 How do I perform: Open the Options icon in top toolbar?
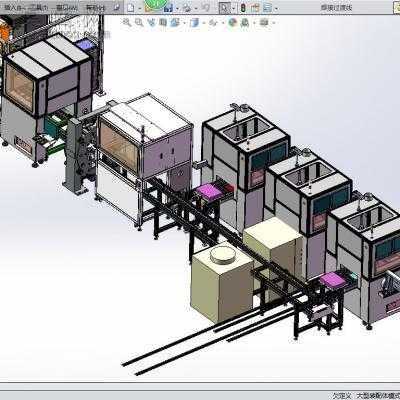click(267, 8)
